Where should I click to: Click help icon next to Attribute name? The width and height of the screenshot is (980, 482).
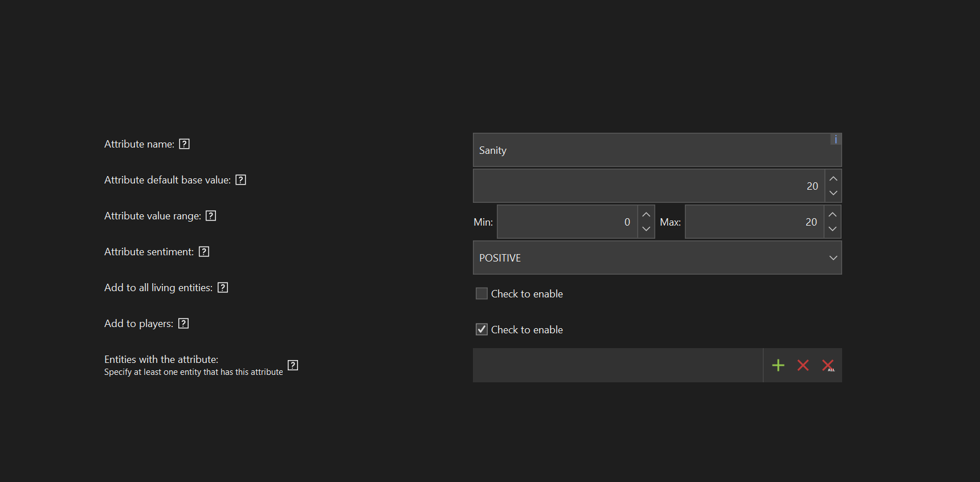click(184, 144)
